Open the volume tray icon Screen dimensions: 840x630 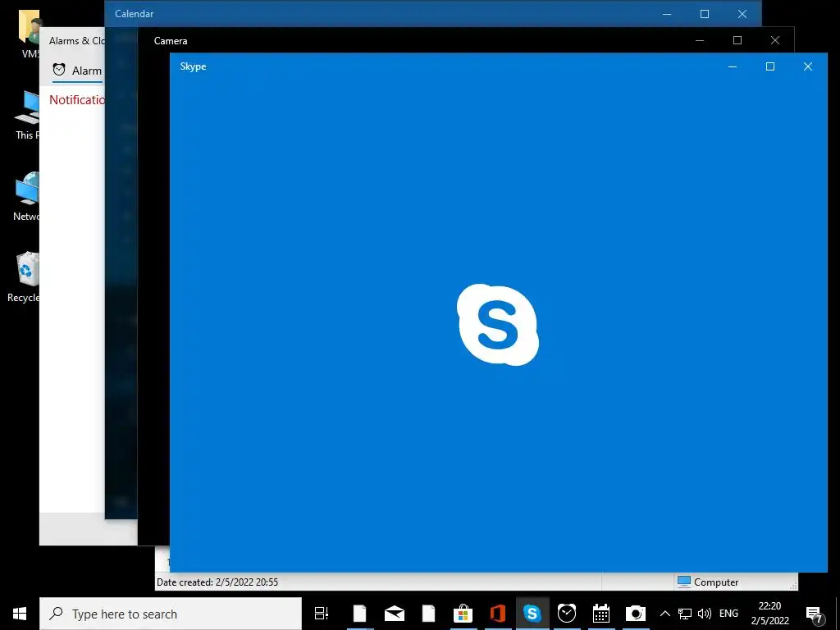705,614
